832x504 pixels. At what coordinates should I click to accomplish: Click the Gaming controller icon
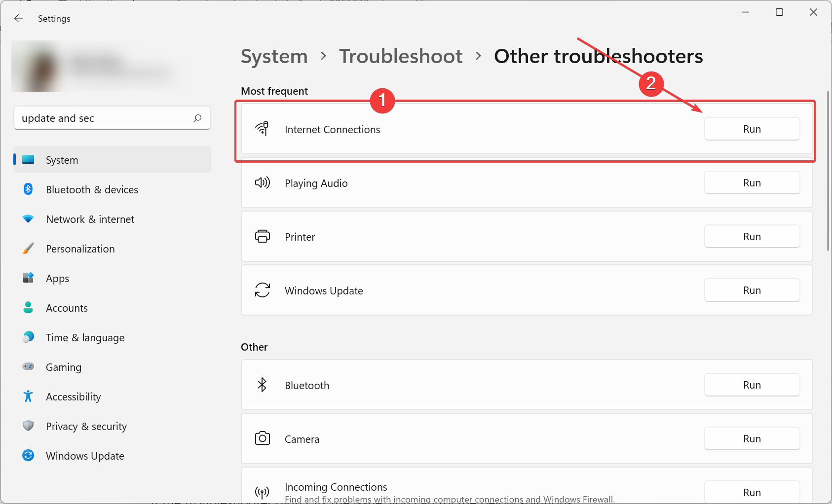pyautogui.click(x=28, y=367)
